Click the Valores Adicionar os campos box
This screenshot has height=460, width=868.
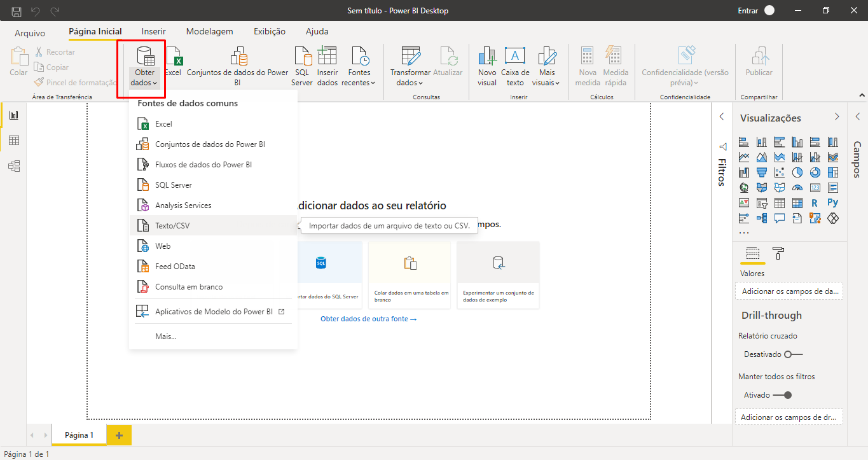[x=789, y=291]
